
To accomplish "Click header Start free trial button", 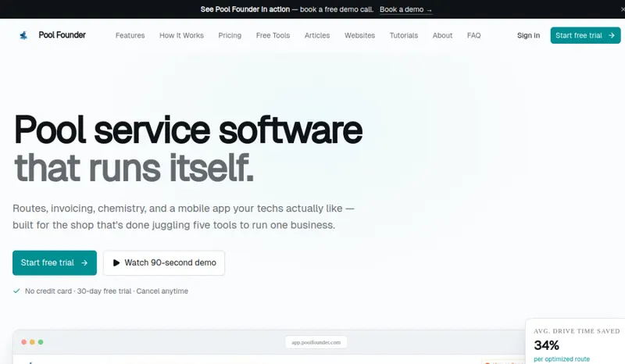I will click(585, 35).
